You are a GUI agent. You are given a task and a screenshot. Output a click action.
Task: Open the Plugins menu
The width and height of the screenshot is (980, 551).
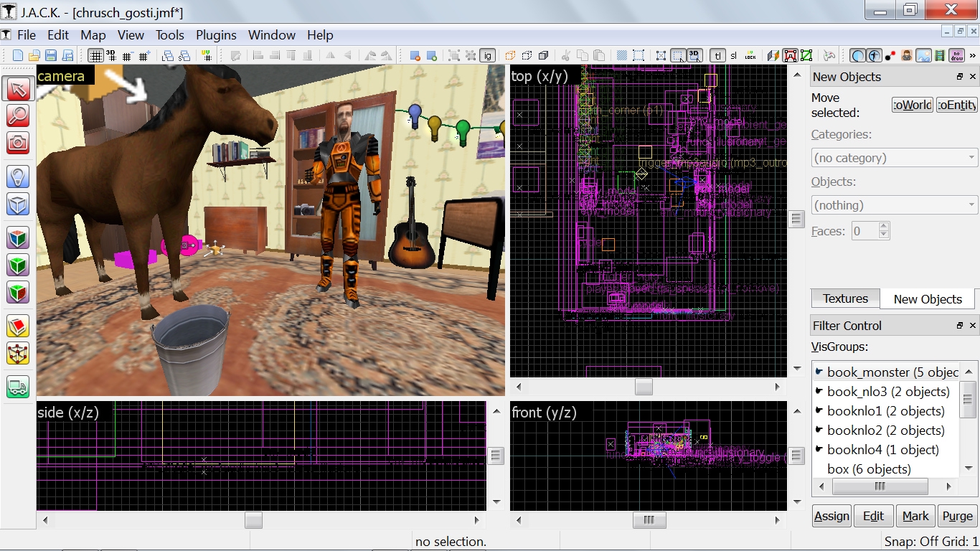click(216, 34)
